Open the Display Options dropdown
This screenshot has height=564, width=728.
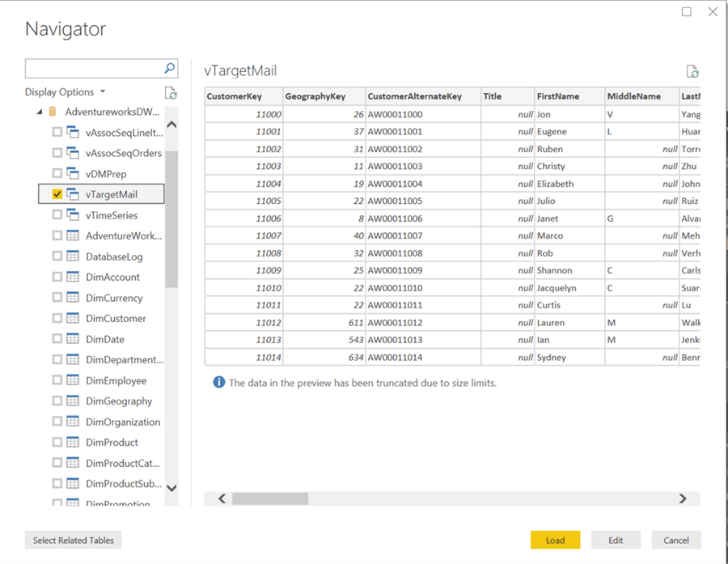65,92
